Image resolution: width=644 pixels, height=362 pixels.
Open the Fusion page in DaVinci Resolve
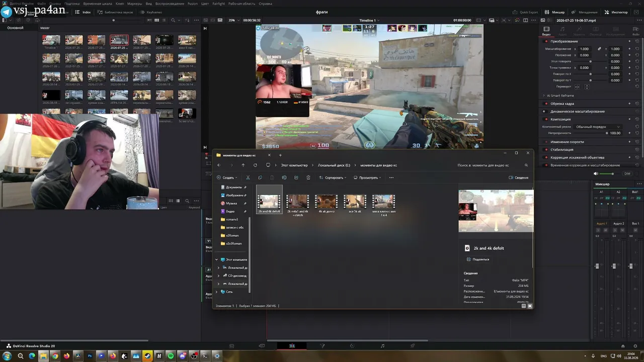tap(322, 346)
